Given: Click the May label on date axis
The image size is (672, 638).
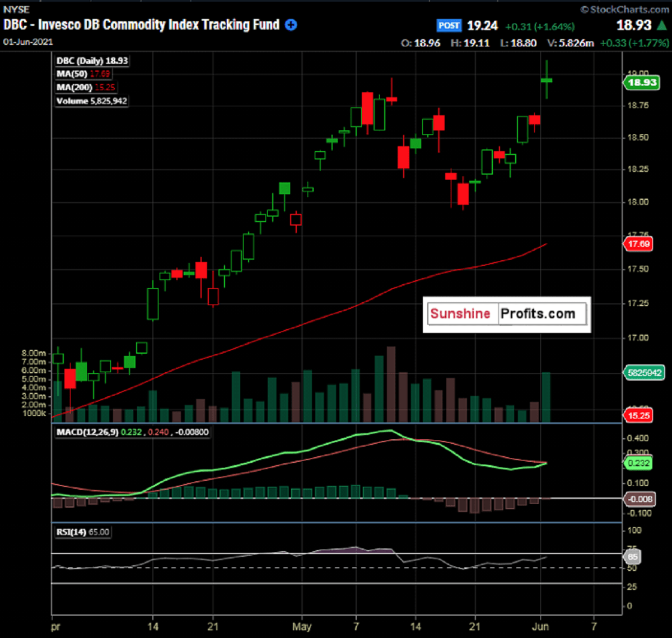Looking at the screenshot, I should coord(301,626).
